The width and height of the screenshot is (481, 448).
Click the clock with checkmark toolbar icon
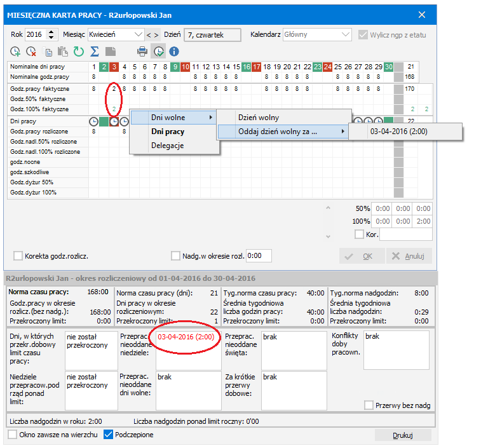click(158, 51)
